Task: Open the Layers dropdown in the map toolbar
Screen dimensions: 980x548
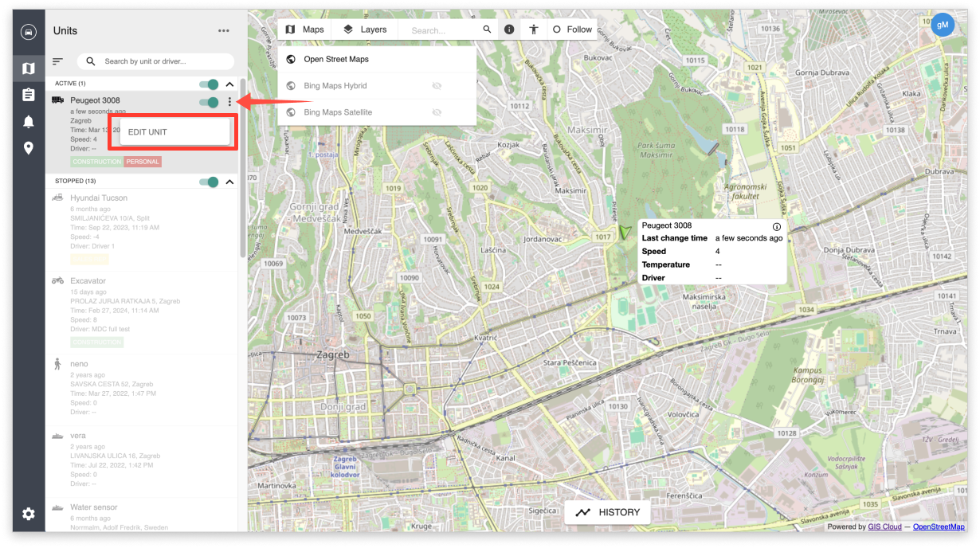Action: (363, 29)
